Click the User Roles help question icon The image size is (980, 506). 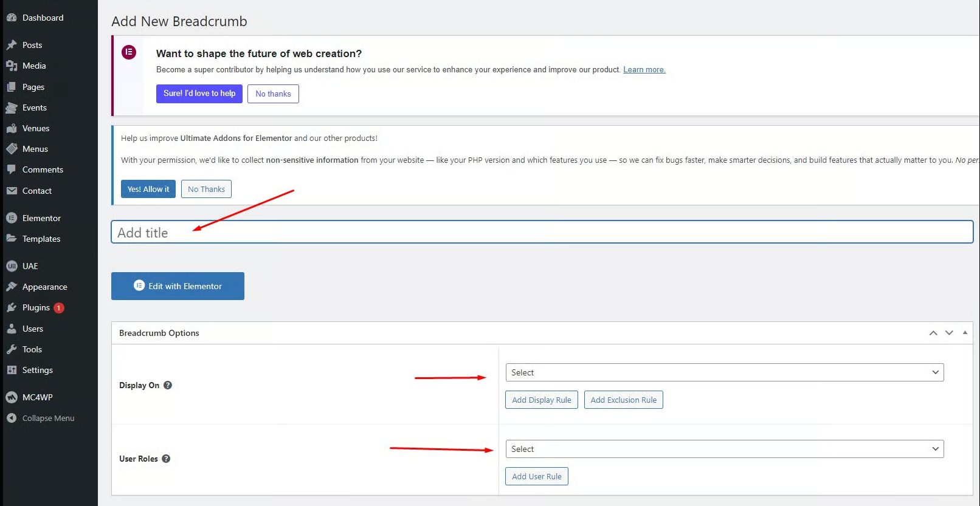tap(166, 459)
